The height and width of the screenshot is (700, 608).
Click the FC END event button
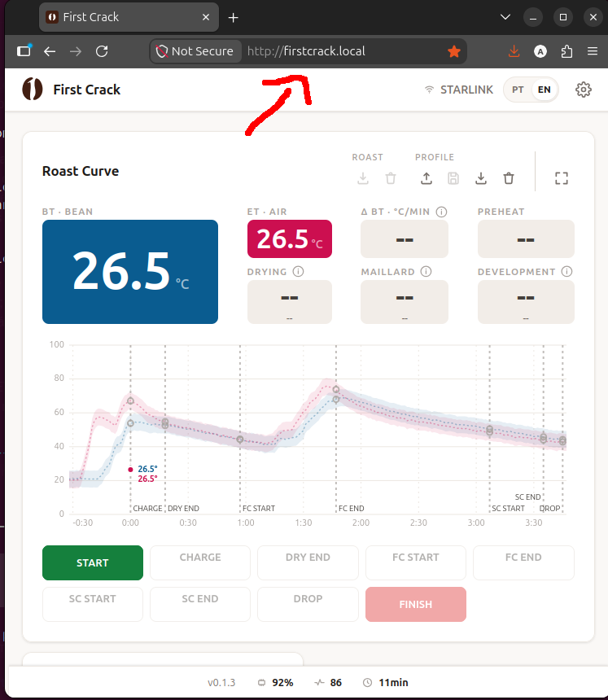[523, 562]
